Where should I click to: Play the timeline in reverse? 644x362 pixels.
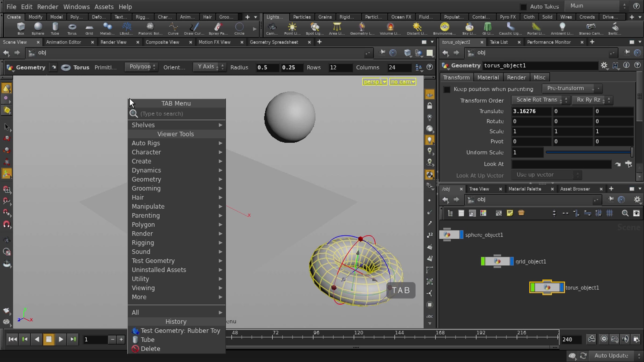37,339
